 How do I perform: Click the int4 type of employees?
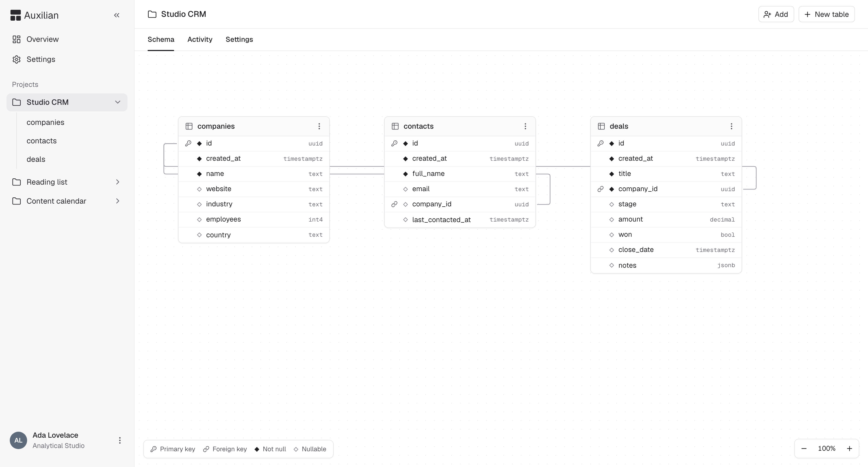tap(315, 219)
